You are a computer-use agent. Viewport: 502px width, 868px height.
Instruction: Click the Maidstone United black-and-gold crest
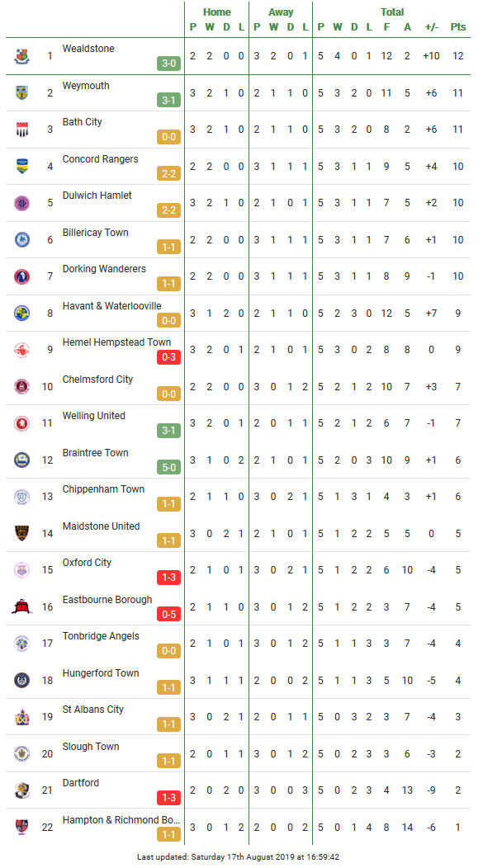pos(21,533)
